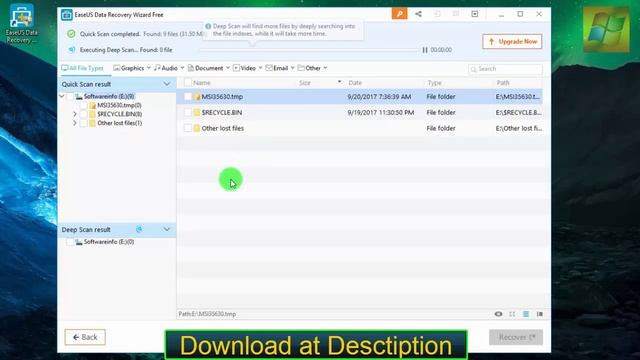Check the Other lost files row checkbox
The height and width of the screenshot is (360, 640).
[x=188, y=128]
